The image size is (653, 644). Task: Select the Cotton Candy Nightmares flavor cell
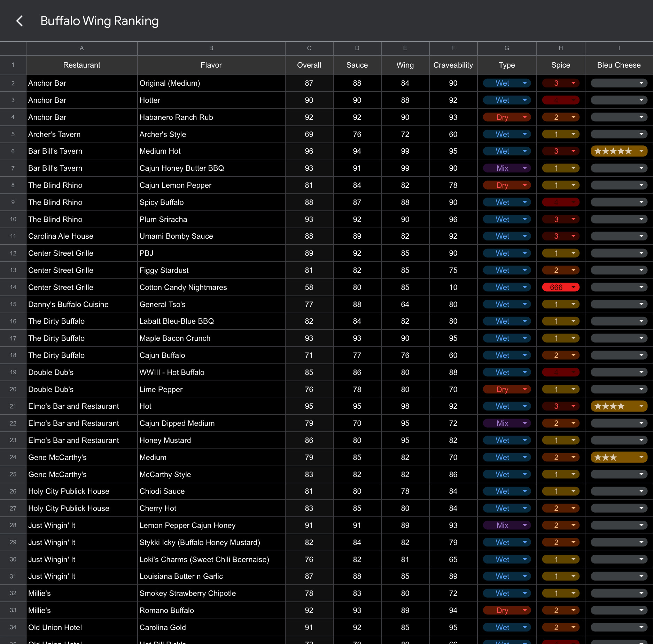click(211, 287)
